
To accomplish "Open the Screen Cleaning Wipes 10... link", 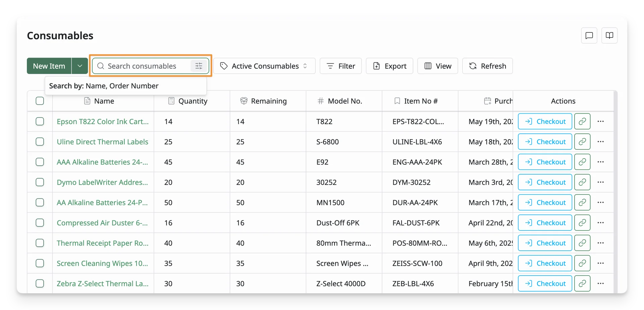I will (x=102, y=263).
